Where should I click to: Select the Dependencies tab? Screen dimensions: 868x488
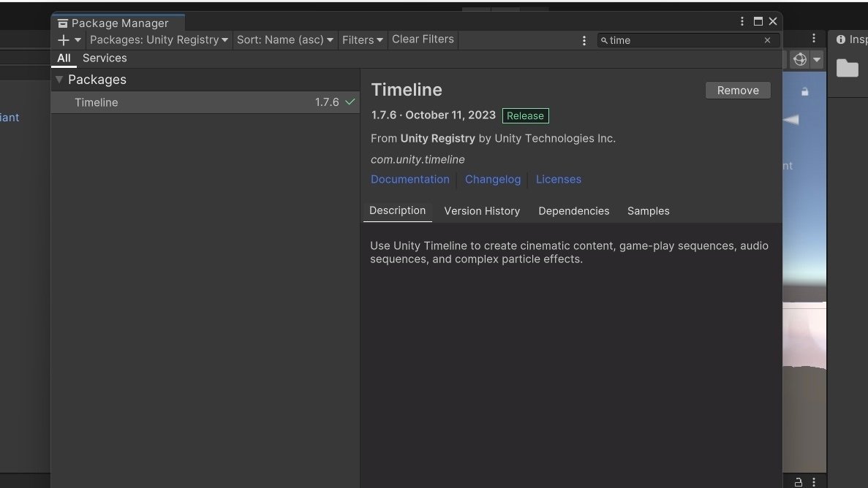pos(573,211)
